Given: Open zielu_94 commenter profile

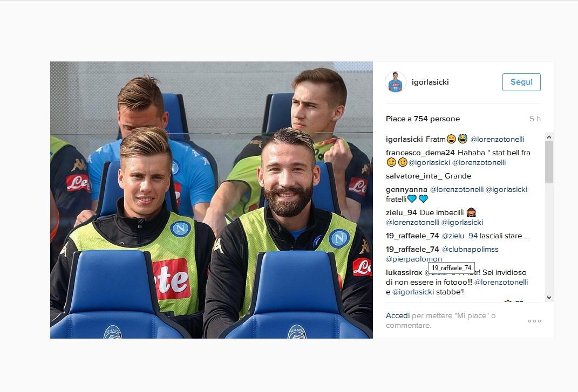Looking at the screenshot, I should 401,212.
